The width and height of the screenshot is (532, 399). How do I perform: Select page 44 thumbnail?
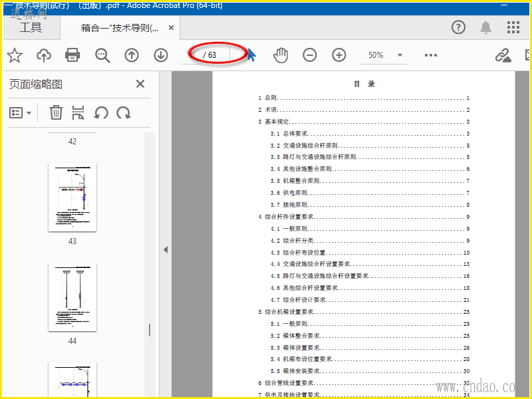point(72,297)
